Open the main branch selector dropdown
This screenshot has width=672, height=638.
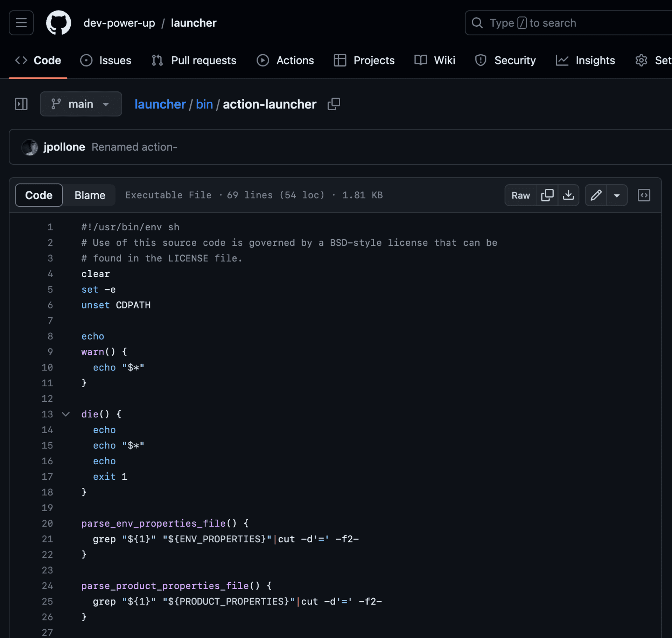pyautogui.click(x=81, y=104)
